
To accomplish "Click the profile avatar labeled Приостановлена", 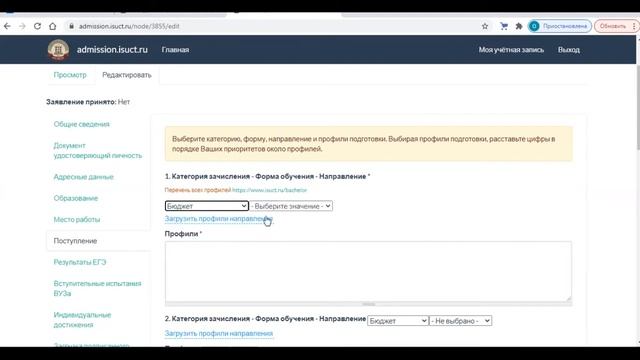I will pos(560,26).
